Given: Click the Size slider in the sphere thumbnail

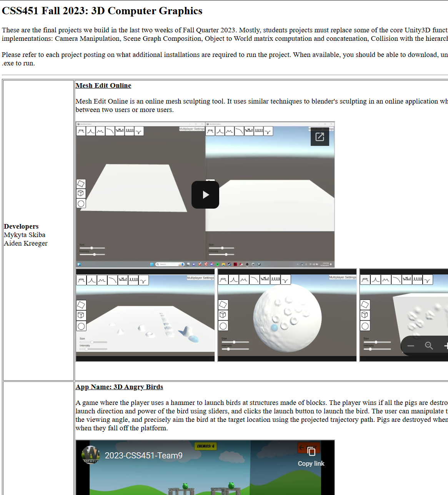Looking at the screenshot, I should tap(235, 342).
